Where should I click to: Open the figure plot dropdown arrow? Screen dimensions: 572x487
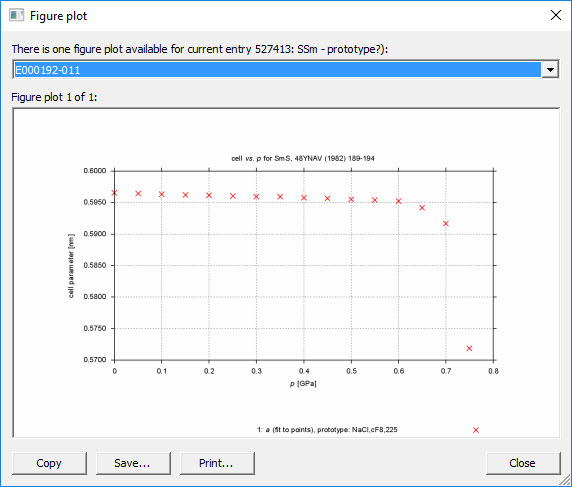(550, 69)
